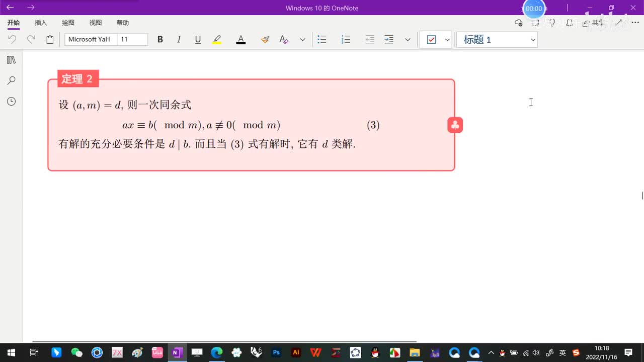The height and width of the screenshot is (362, 644).
Task: Open Task View on the taskbar
Action: click(x=34, y=353)
